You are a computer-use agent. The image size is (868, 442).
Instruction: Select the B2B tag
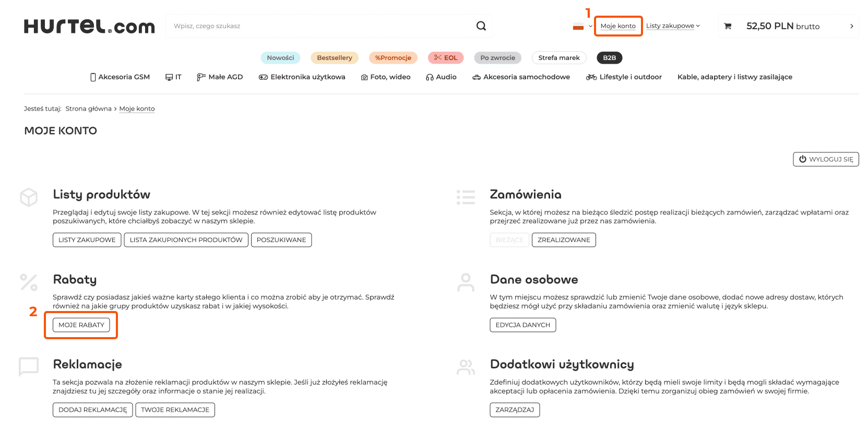pos(610,58)
